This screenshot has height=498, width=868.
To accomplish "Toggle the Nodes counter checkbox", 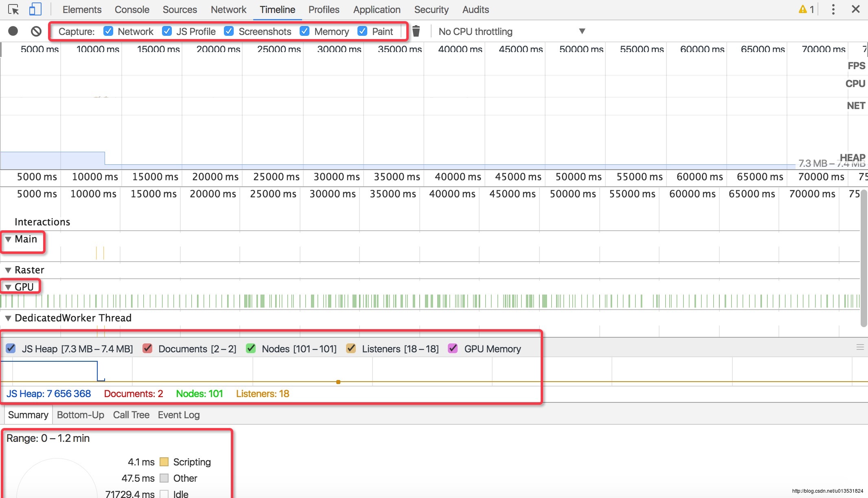I will tap(251, 348).
